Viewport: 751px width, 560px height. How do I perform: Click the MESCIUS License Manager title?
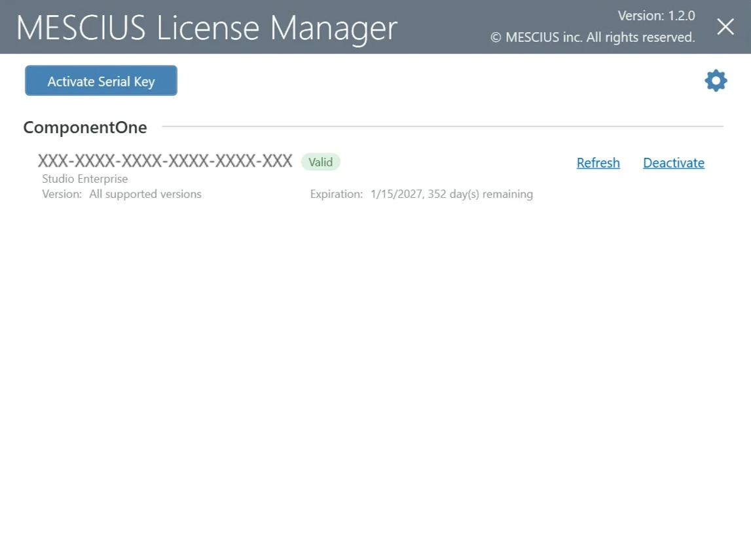point(207,28)
